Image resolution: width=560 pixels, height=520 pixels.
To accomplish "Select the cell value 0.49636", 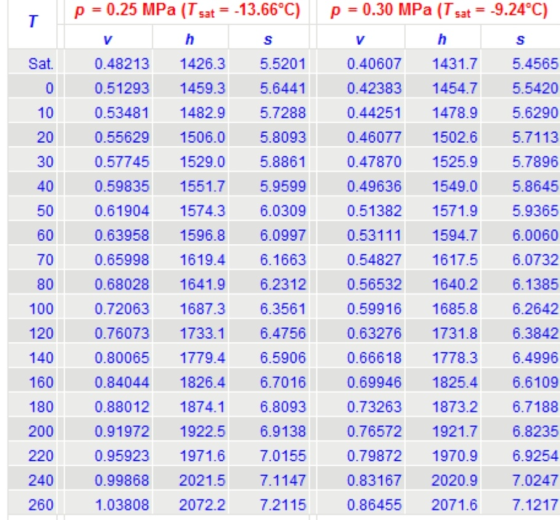I will click(x=374, y=186).
